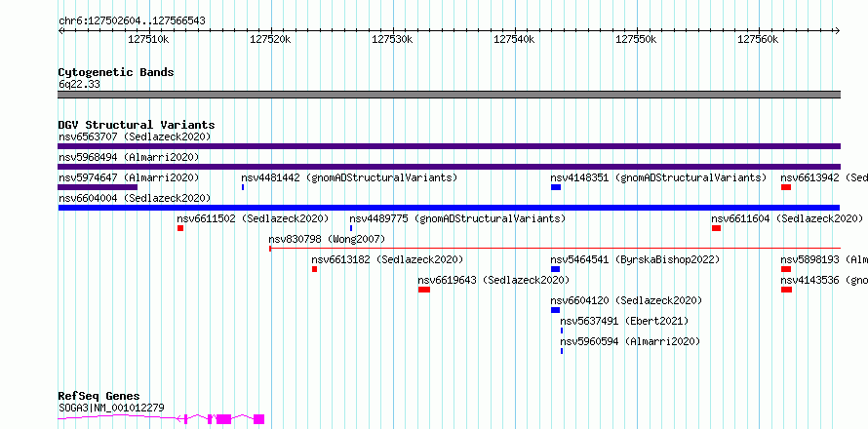Click the chr6:127502604..127566543 coordinates text
Viewport: 868px width, 429px height.
point(132,20)
